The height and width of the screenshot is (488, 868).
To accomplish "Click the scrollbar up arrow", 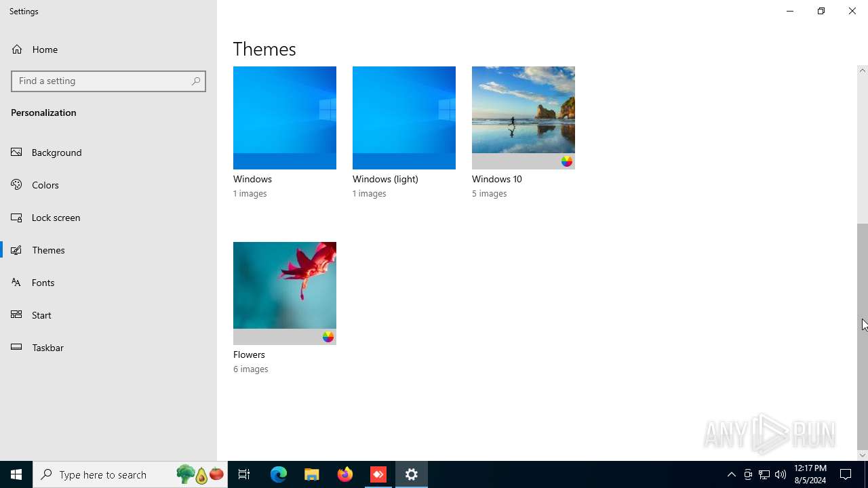I will (x=863, y=70).
